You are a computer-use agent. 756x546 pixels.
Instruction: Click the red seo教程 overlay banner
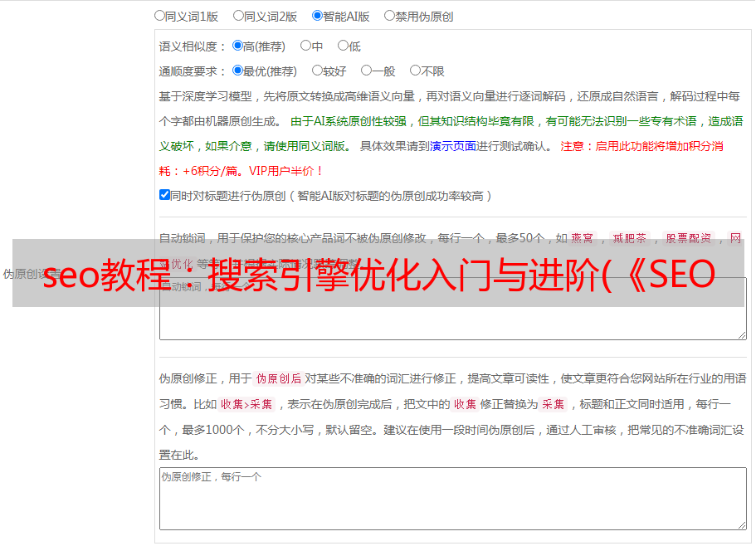[x=378, y=273]
